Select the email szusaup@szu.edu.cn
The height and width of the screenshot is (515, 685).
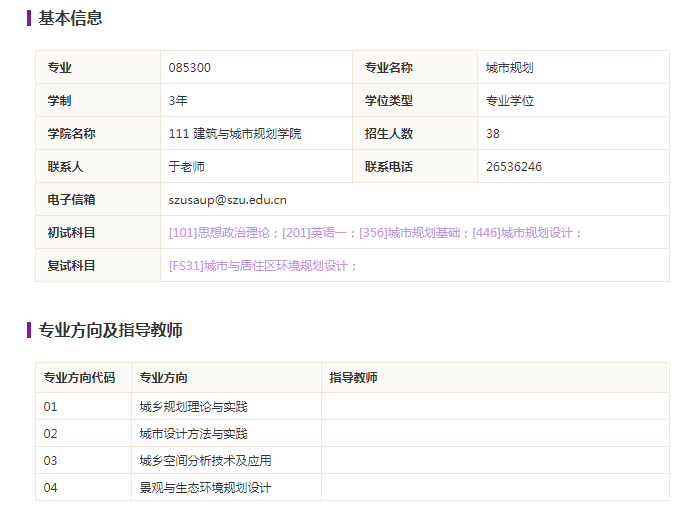point(228,200)
